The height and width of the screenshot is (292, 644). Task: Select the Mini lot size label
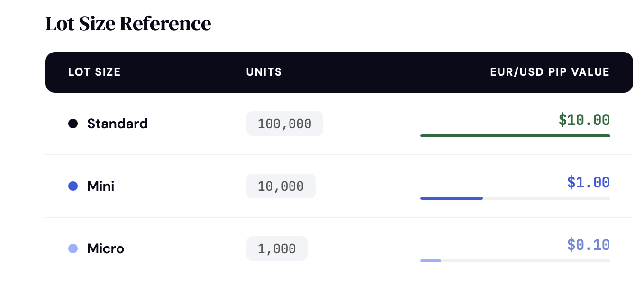pyautogui.click(x=101, y=186)
